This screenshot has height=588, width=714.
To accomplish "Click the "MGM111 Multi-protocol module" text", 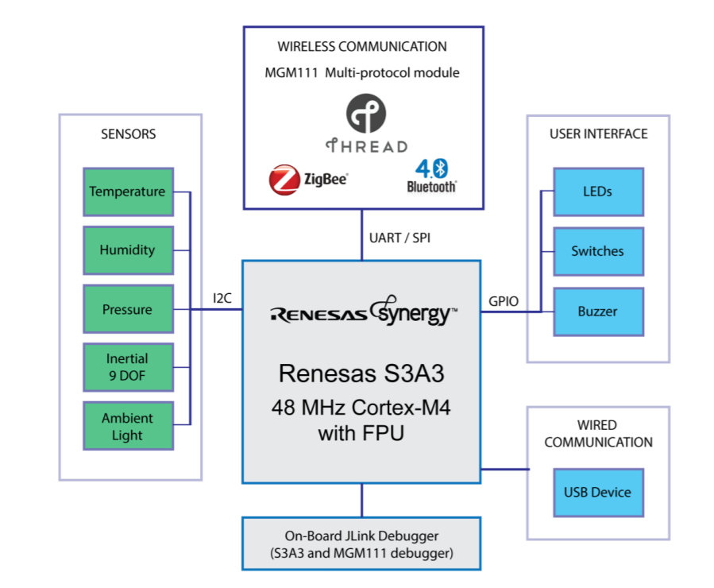I will pyautogui.click(x=362, y=73).
